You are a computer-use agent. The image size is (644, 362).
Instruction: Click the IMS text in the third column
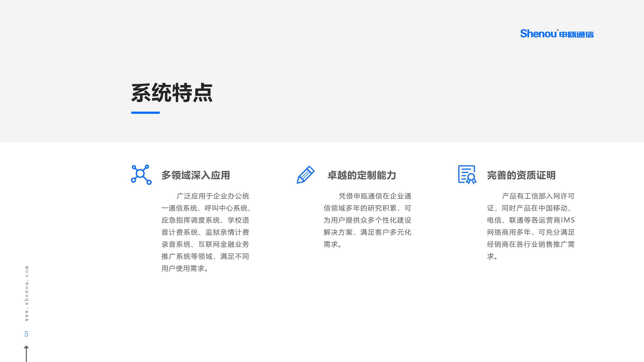coord(568,220)
